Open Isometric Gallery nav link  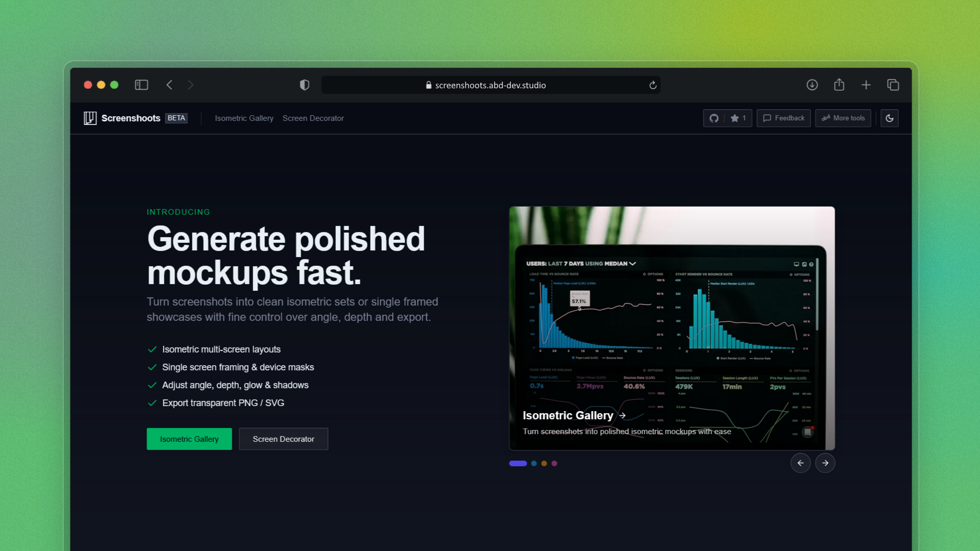244,118
